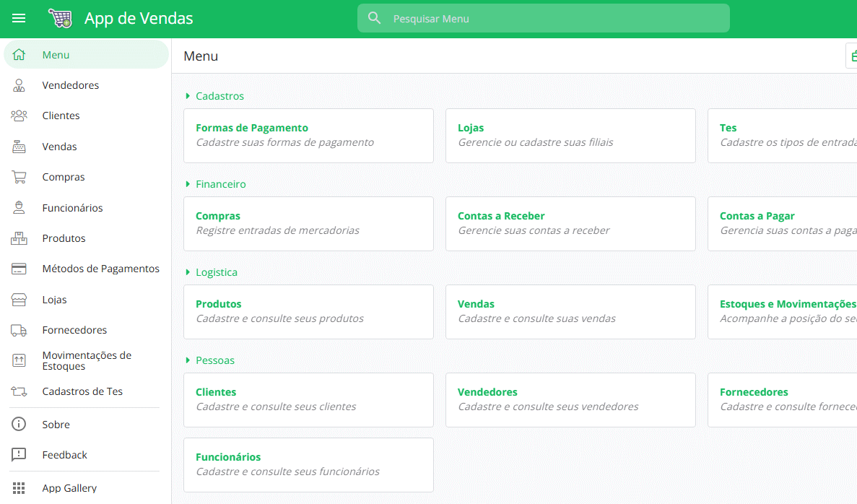This screenshot has height=504, width=857.
Task: Open Produtos via its sidebar icon
Action: coord(19,238)
